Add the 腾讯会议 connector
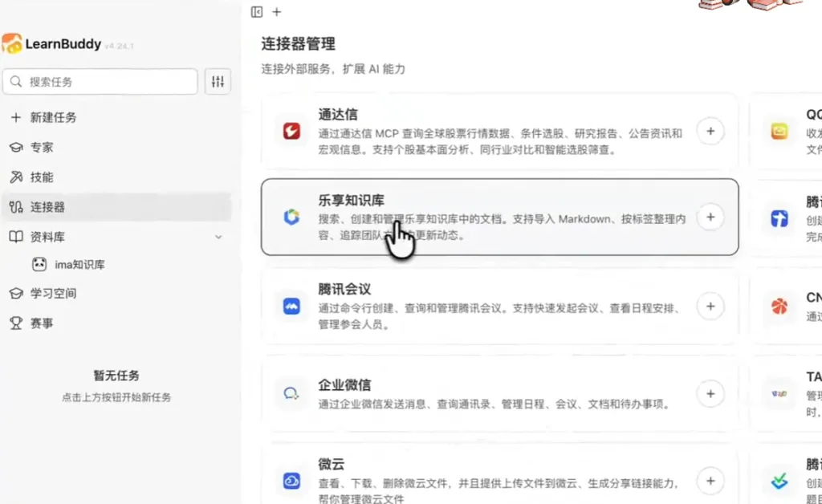The height and width of the screenshot is (504, 822). (x=710, y=307)
